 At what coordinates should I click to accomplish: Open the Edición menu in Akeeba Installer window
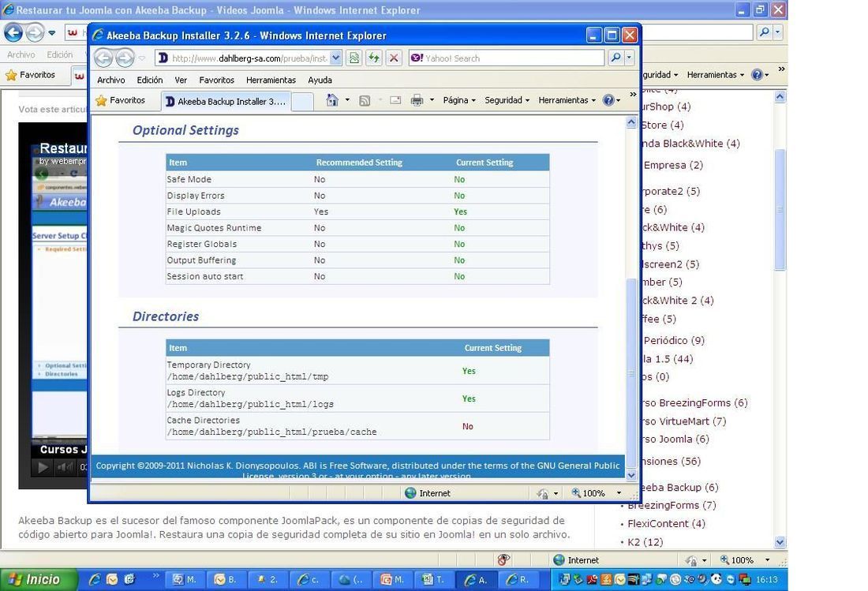(149, 80)
